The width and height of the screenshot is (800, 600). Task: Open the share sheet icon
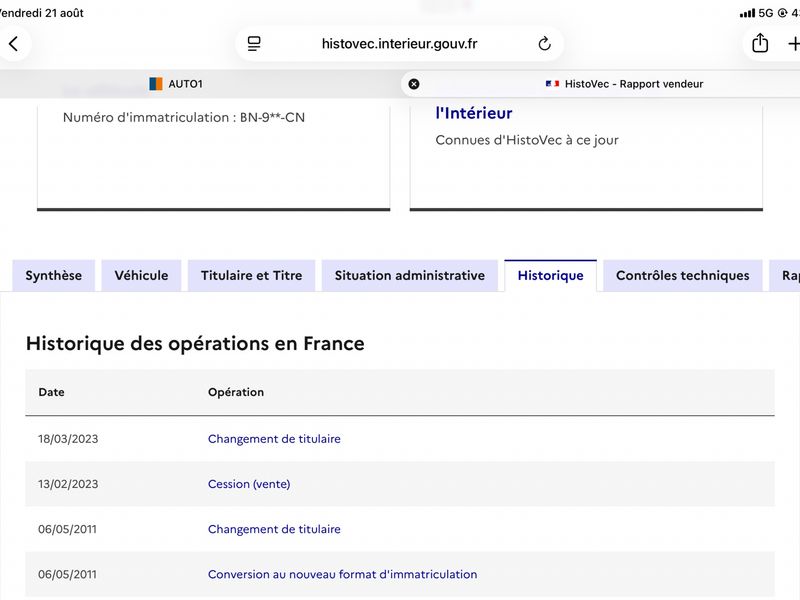[760, 43]
